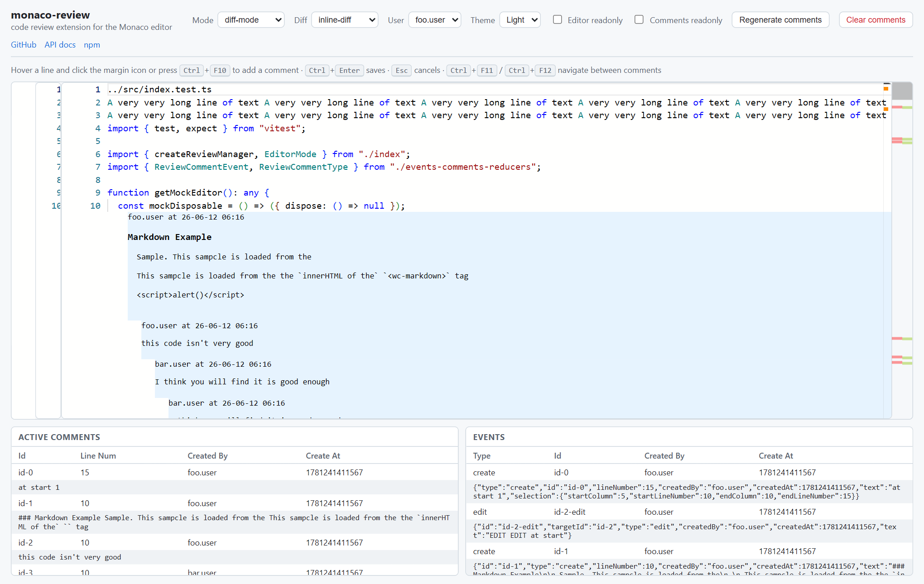
Task: Click line number 9 in editor gutter
Action: coord(98,193)
